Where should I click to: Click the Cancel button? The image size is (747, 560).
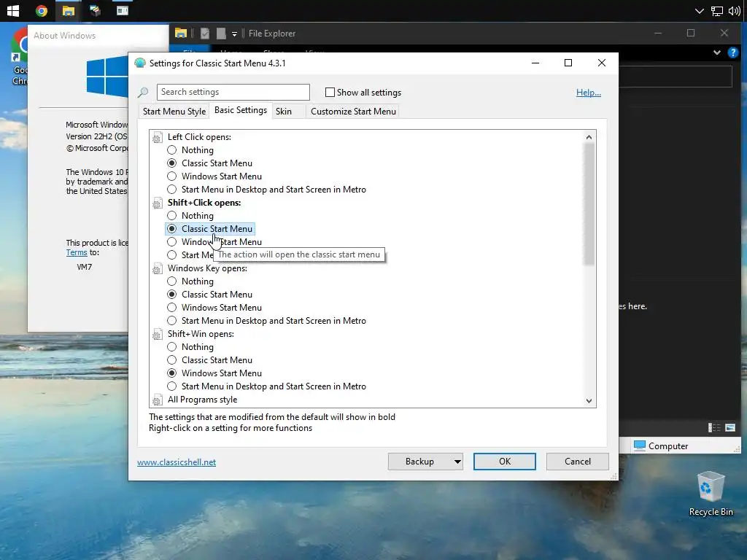(x=578, y=462)
